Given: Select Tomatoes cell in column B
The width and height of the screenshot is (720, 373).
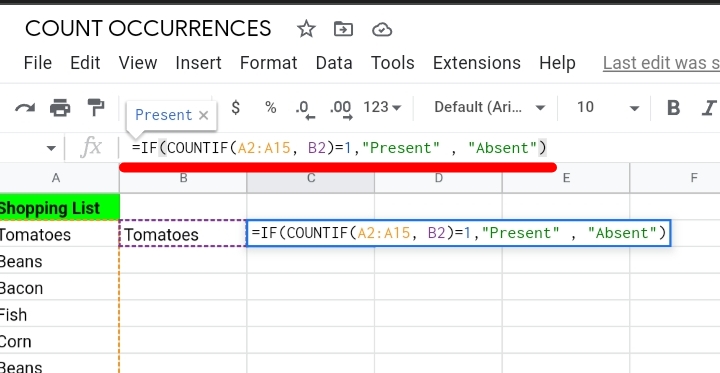Looking at the screenshot, I should [183, 234].
